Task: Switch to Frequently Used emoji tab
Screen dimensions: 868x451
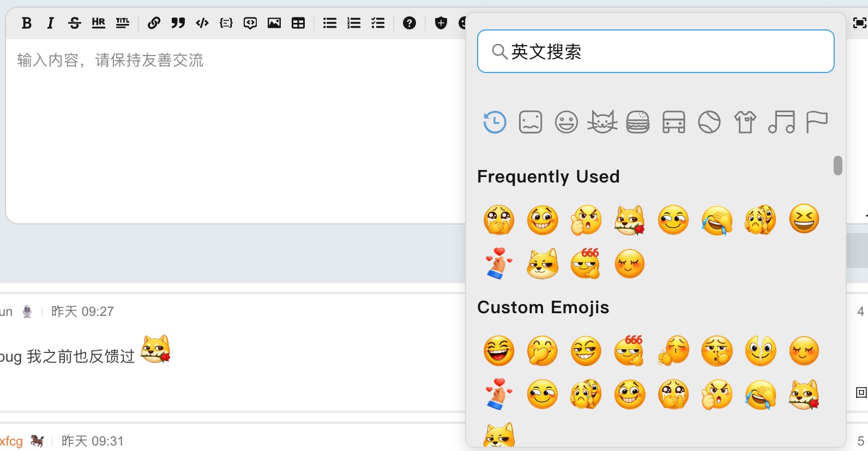Action: [x=495, y=122]
